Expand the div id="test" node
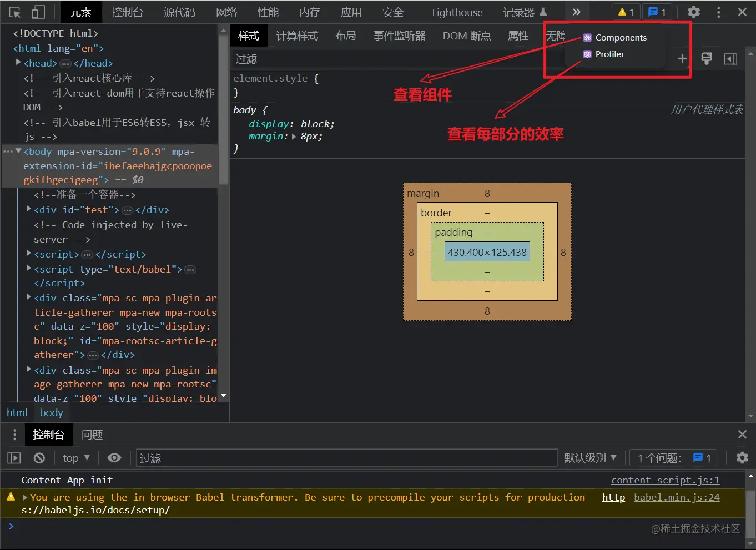The width and height of the screenshot is (756, 550). tap(29, 209)
